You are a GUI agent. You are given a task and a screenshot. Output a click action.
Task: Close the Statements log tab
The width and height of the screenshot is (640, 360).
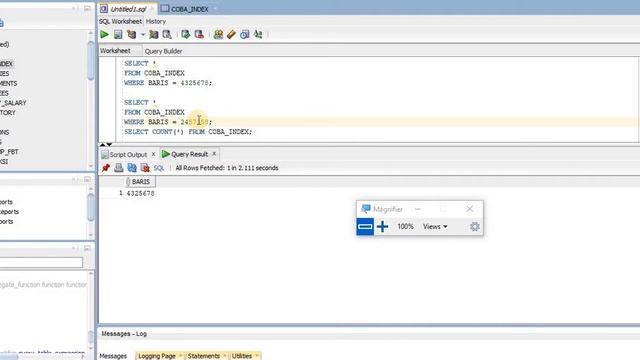point(224,356)
